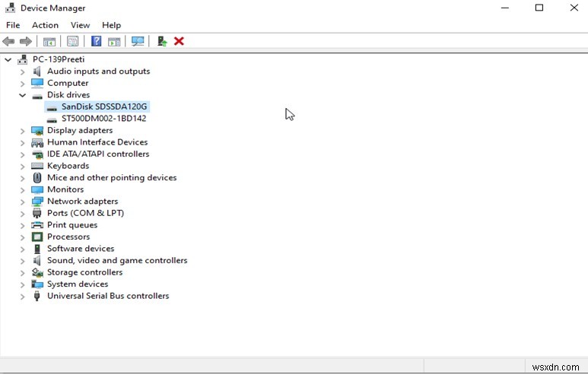Click the Human Interface Devices icon
Viewport: 588px width, 375px height.
click(37, 142)
